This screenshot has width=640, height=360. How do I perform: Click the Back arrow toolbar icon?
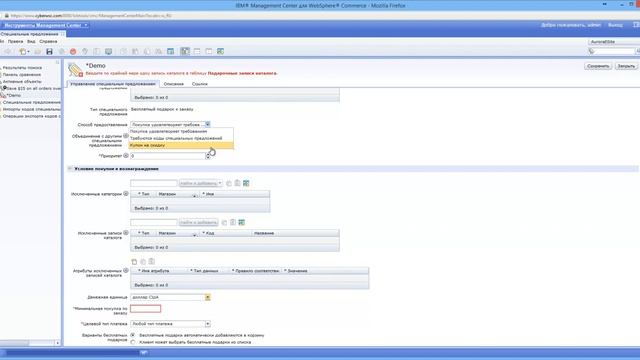coord(7,51)
